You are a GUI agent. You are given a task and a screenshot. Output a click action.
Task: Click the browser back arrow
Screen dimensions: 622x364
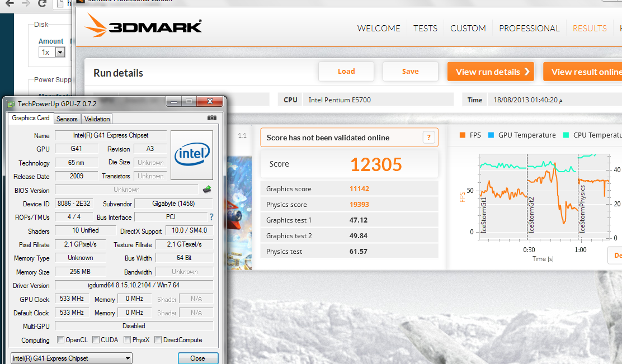tap(10, 3)
